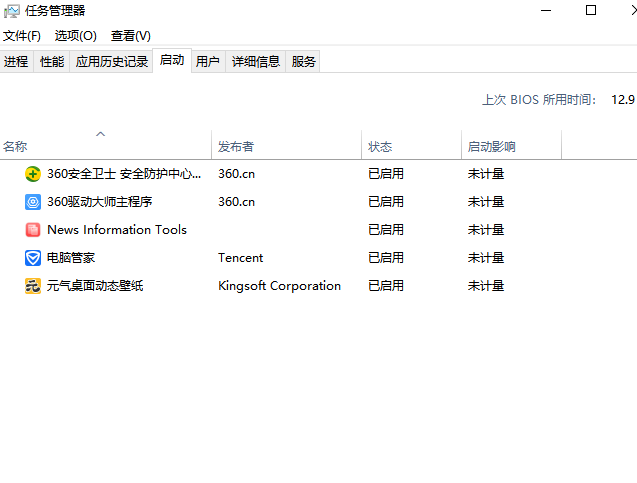Open the 文件(F) menu

click(x=22, y=36)
